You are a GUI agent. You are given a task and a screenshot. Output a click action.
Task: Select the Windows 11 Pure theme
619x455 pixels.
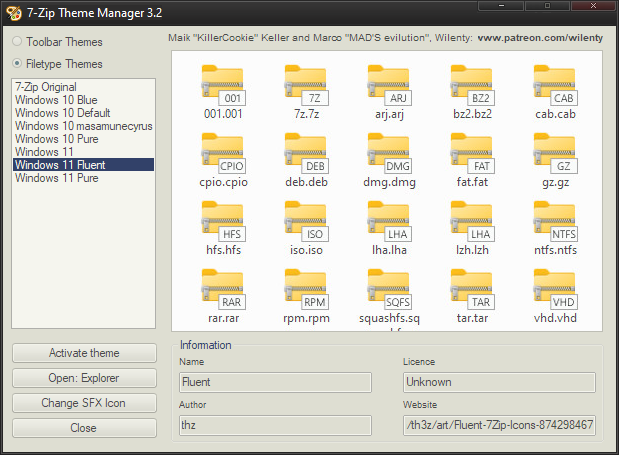83,178
